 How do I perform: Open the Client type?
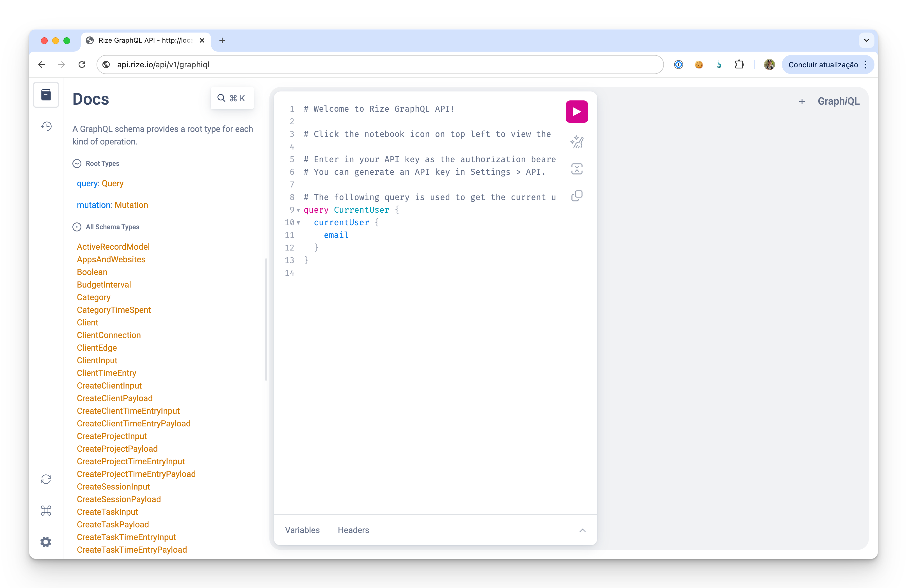(x=87, y=323)
